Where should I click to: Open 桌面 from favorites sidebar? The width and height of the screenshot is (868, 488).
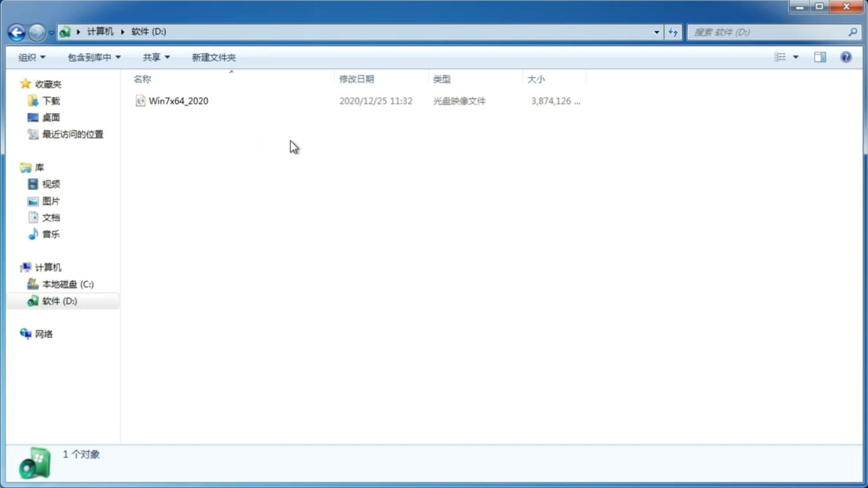pyautogui.click(x=50, y=117)
